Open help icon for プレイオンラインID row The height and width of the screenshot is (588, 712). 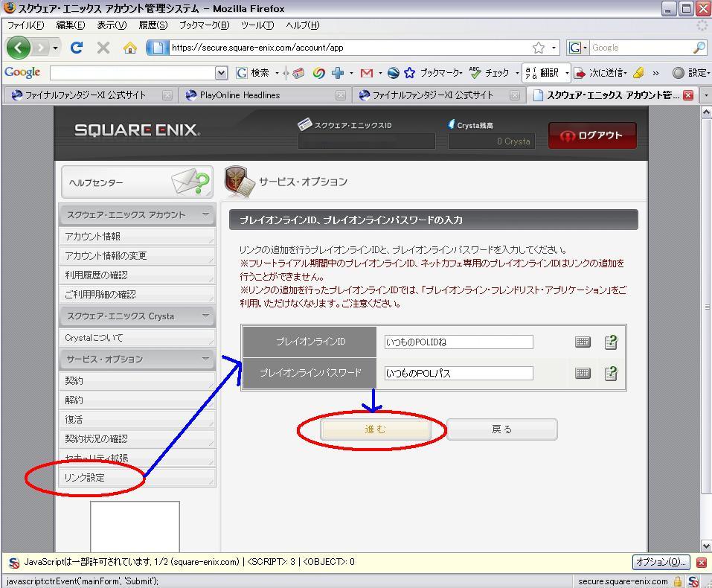click(x=612, y=342)
